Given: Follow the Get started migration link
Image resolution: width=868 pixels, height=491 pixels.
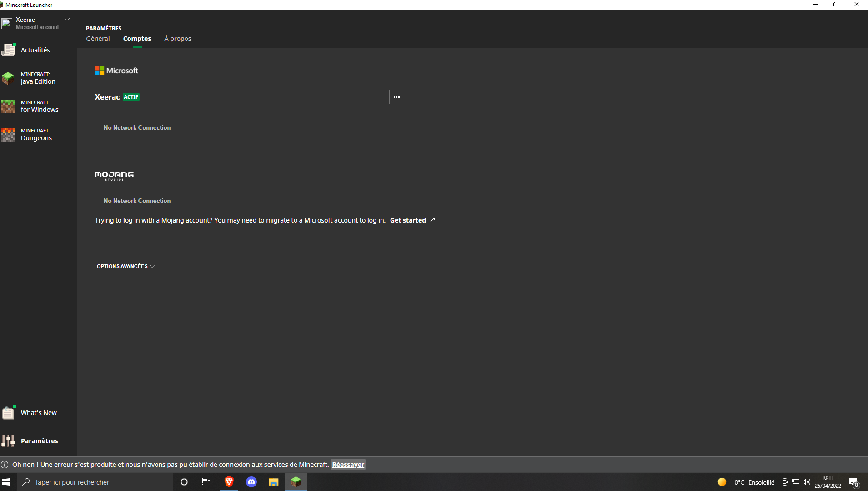Looking at the screenshot, I should pyautogui.click(x=408, y=220).
